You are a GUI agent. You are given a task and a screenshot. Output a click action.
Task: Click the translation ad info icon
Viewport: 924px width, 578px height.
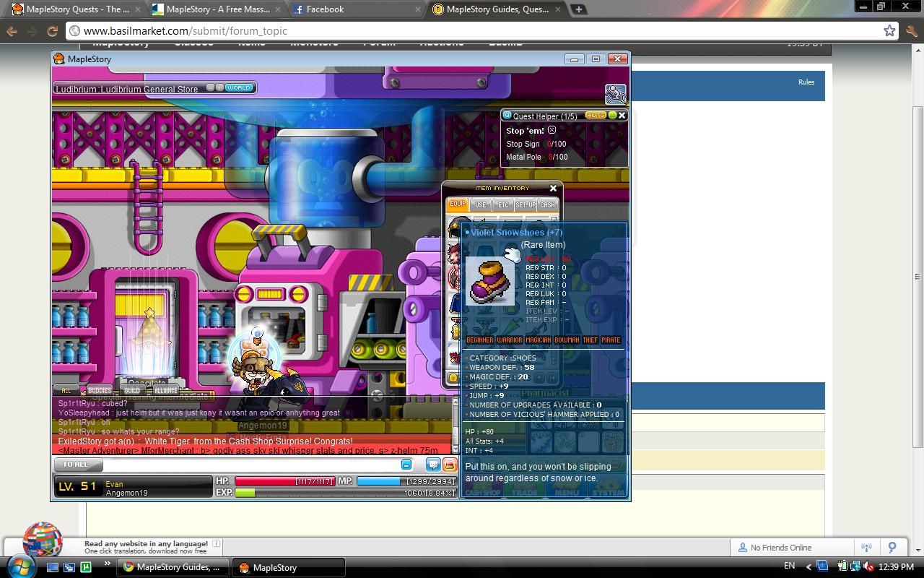pos(217,543)
